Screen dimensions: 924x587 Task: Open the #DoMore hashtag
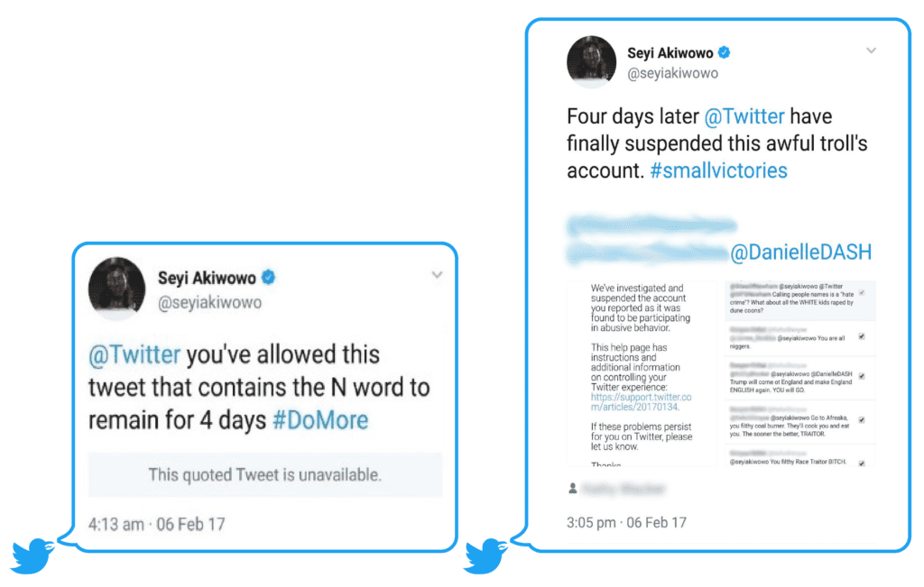tap(320, 420)
